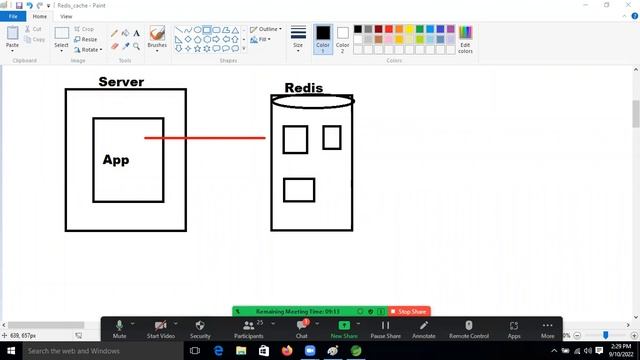Pause the screen share
The height and width of the screenshot is (360, 640).
click(385, 329)
